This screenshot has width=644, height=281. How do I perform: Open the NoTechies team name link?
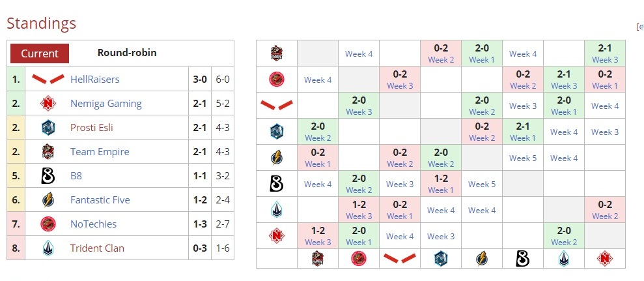click(93, 224)
